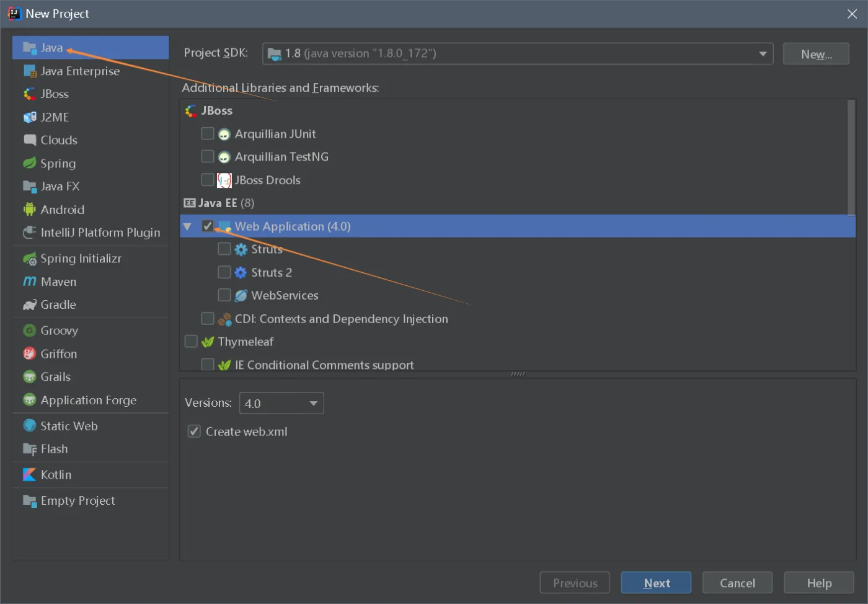This screenshot has height=604, width=868.
Task: Open the Project SDK dropdown
Action: click(518, 54)
